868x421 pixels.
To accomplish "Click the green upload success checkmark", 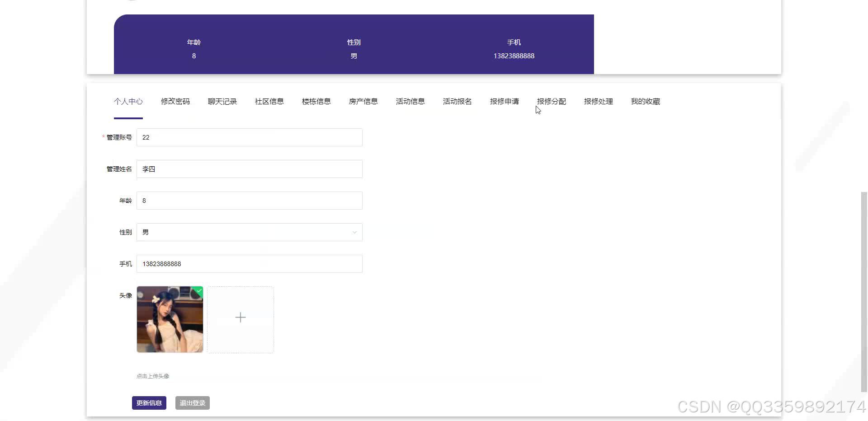I will 198,291.
